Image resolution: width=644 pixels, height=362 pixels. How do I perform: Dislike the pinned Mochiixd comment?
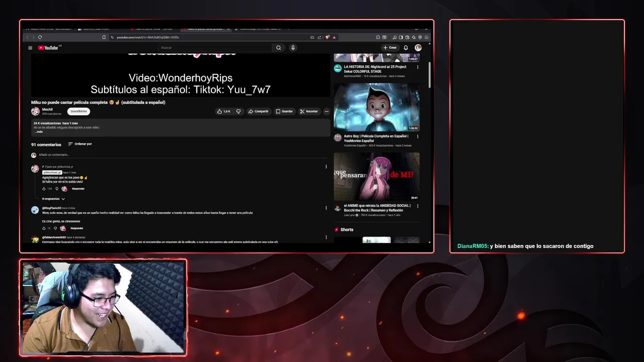56,189
